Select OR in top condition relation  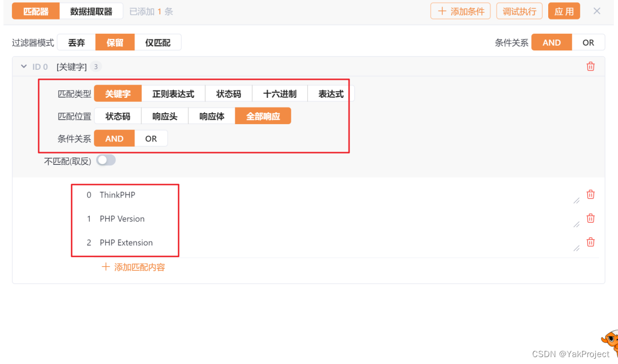(x=588, y=42)
